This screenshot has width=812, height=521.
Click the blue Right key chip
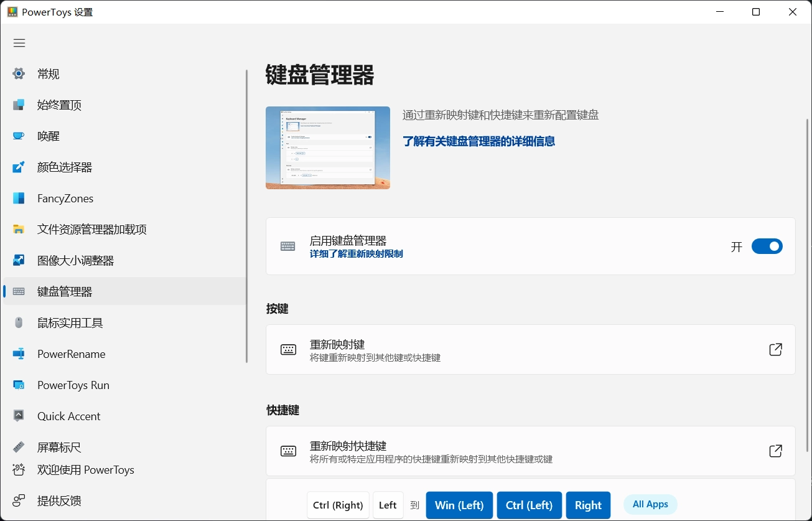(x=588, y=505)
